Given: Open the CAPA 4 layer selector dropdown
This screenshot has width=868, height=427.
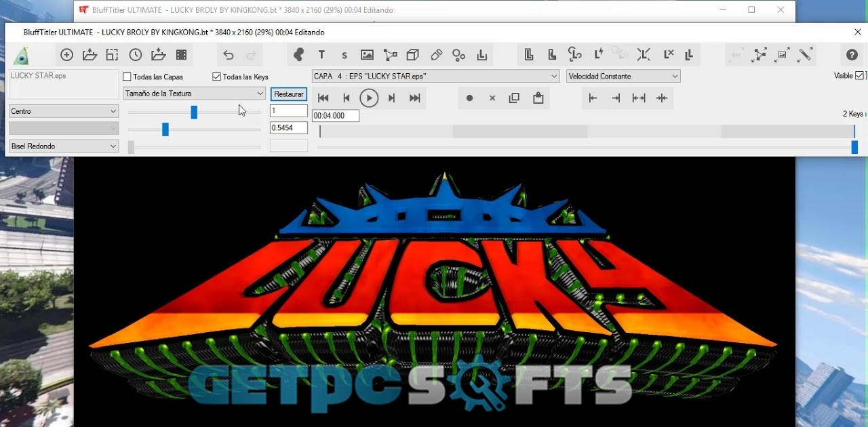Looking at the screenshot, I should coord(435,76).
